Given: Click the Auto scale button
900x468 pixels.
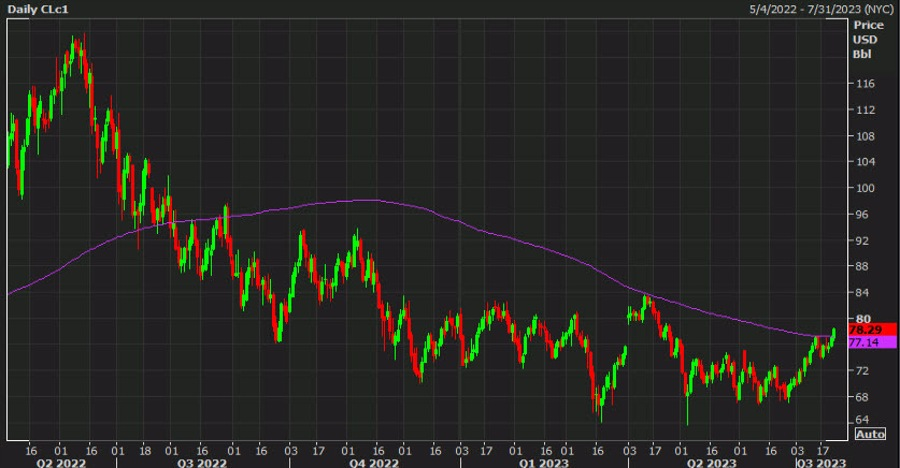Looking at the screenshot, I should coord(871,433).
